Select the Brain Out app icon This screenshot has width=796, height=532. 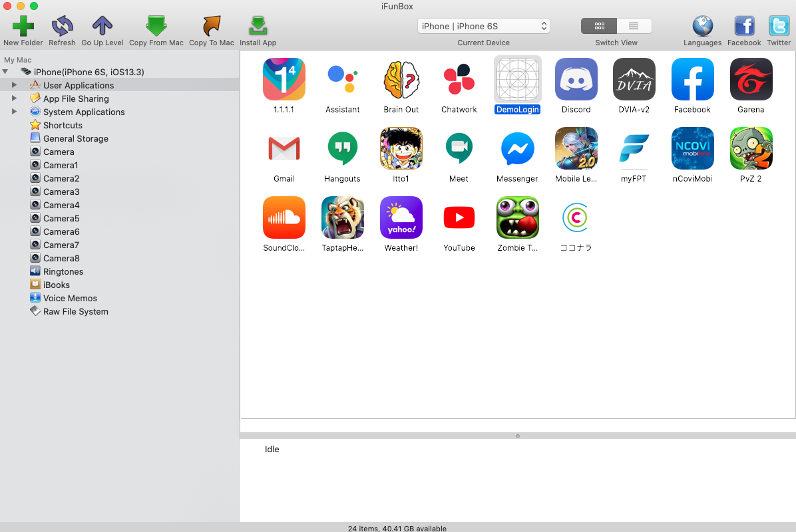(x=401, y=79)
